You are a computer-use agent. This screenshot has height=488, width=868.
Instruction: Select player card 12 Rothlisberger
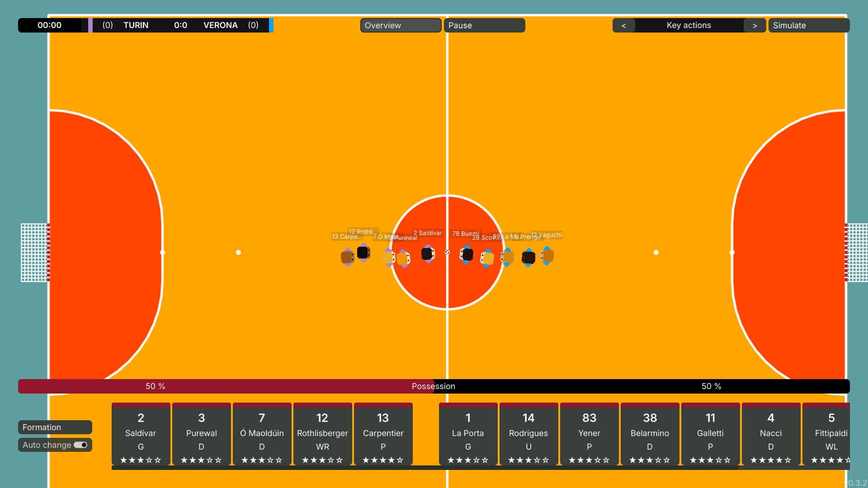[x=322, y=434]
